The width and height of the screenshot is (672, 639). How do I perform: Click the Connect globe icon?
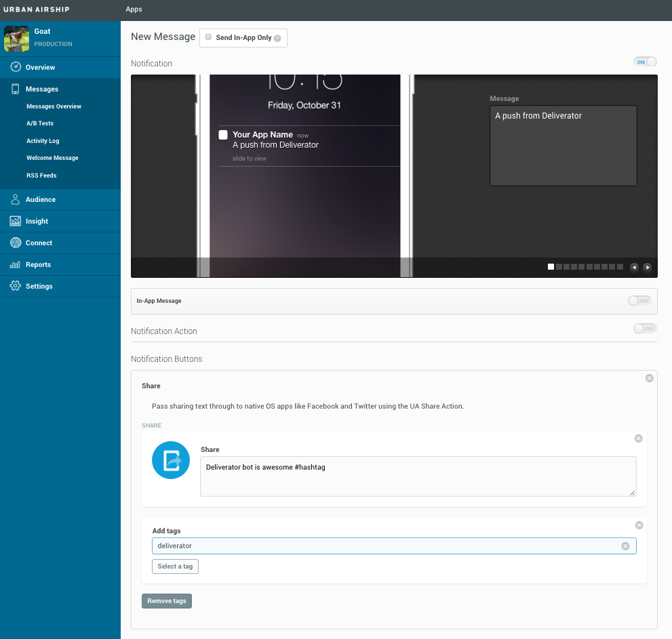tap(15, 243)
